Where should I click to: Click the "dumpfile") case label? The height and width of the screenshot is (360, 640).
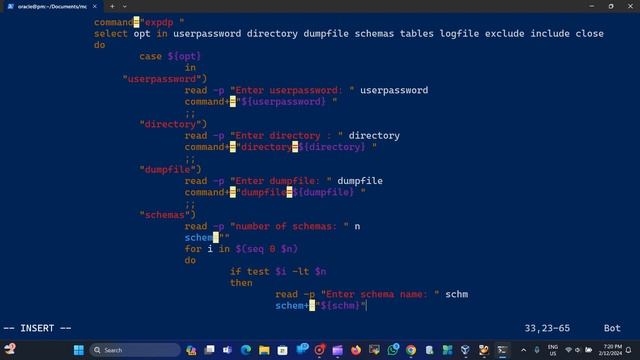point(171,169)
